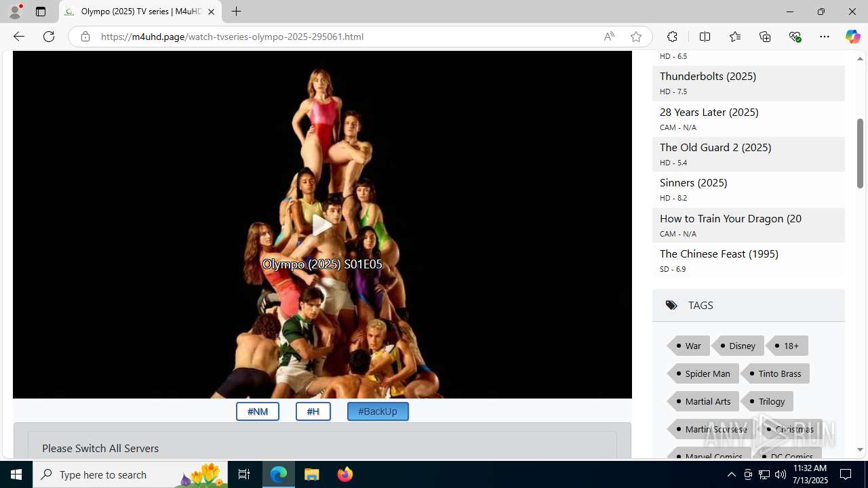Open Thunderbolts (2025) movie link
This screenshot has height=488, width=868.
click(x=708, y=76)
